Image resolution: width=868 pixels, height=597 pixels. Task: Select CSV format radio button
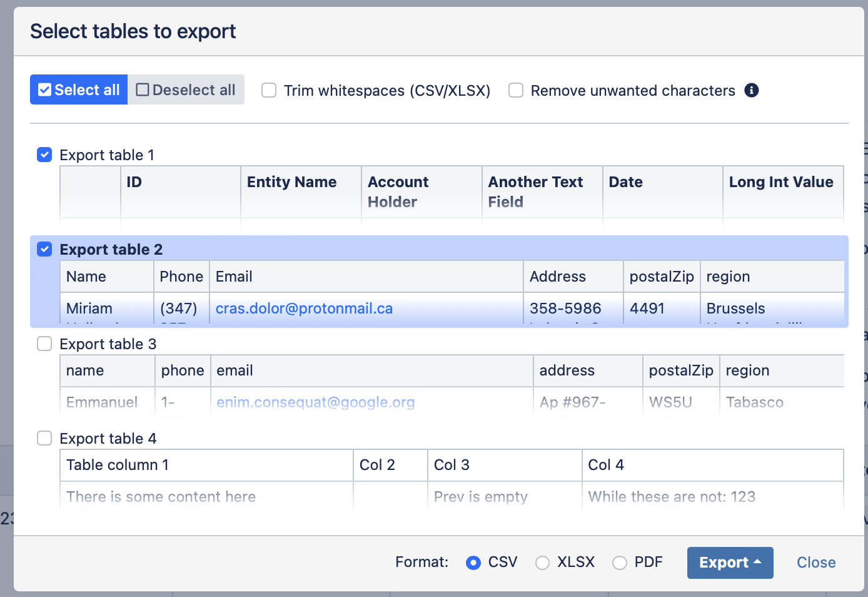pyautogui.click(x=473, y=563)
